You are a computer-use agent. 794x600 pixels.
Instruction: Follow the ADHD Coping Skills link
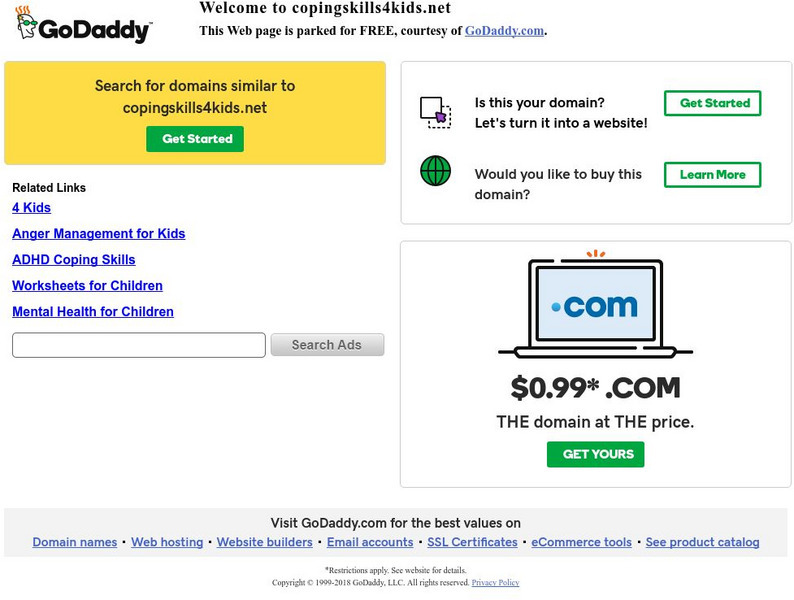pyautogui.click(x=73, y=260)
